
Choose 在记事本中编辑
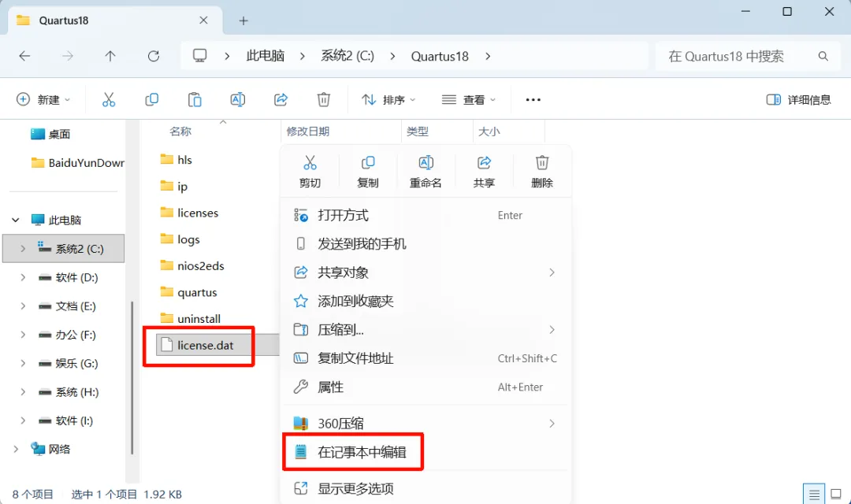(x=426, y=453)
